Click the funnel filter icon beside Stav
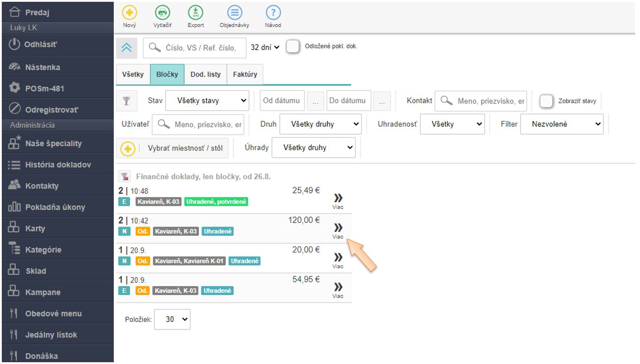Image resolution: width=640 pixels, height=364 pixels. (x=127, y=101)
